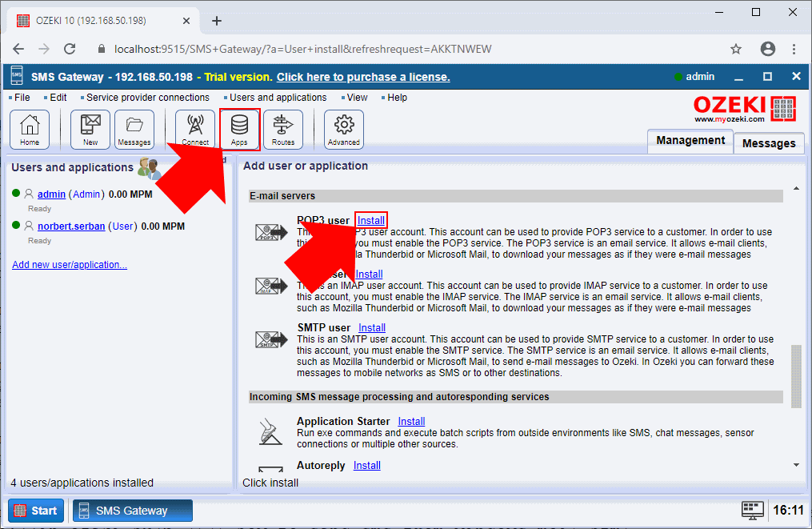812x529 pixels.
Task: Click the Application Starter running shoe icon
Action: point(271,431)
